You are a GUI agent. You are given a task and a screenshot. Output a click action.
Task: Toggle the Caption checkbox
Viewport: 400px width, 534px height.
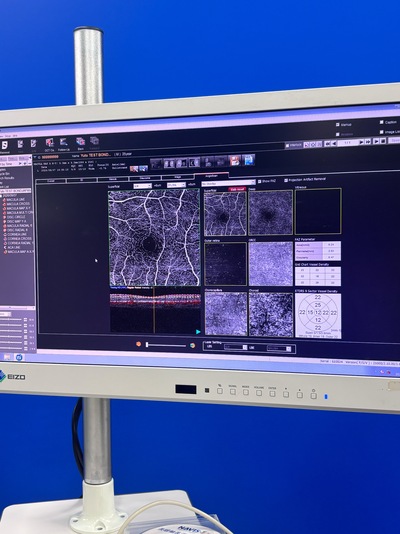tap(382, 122)
